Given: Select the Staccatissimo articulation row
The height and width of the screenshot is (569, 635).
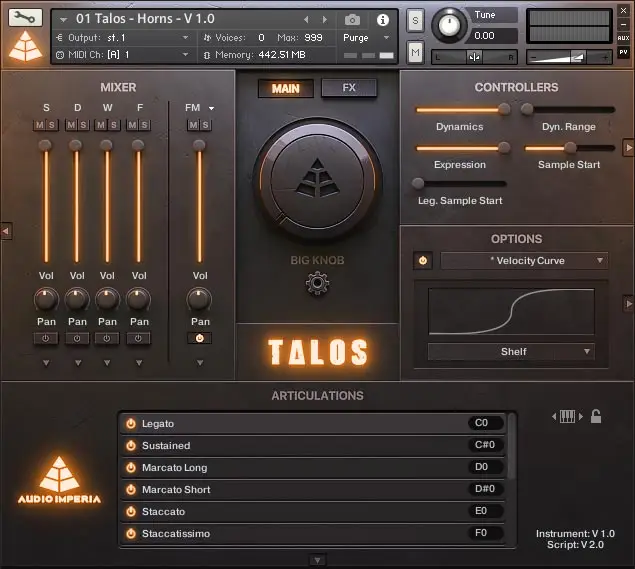Looking at the screenshot, I should pos(313,533).
